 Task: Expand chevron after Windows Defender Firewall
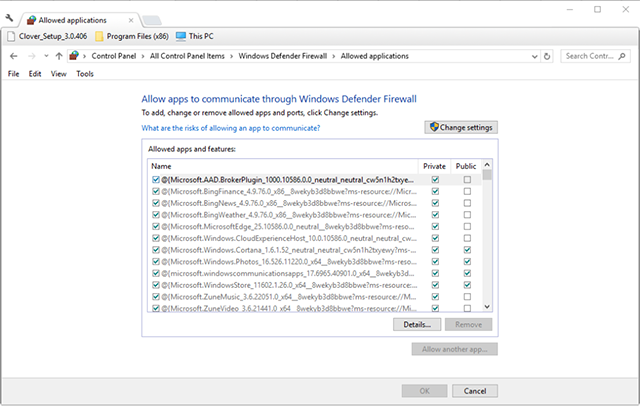(x=333, y=56)
